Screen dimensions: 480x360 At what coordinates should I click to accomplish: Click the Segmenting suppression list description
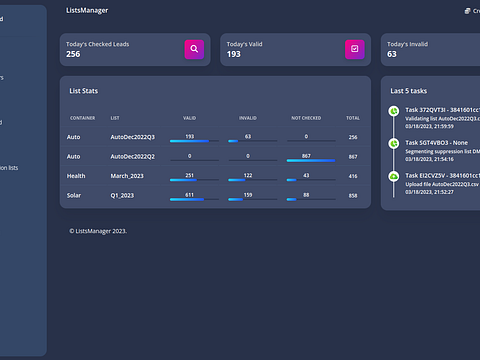(x=442, y=152)
